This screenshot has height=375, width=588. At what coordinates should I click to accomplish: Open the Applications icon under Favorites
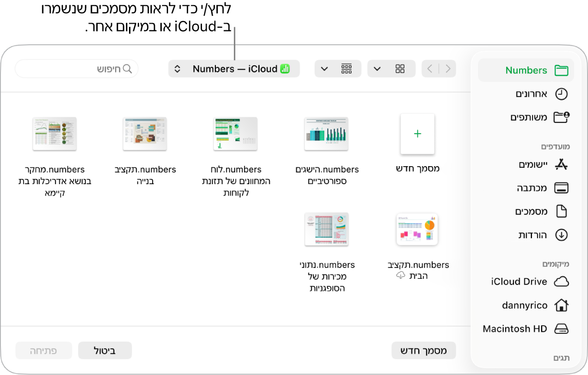(561, 165)
